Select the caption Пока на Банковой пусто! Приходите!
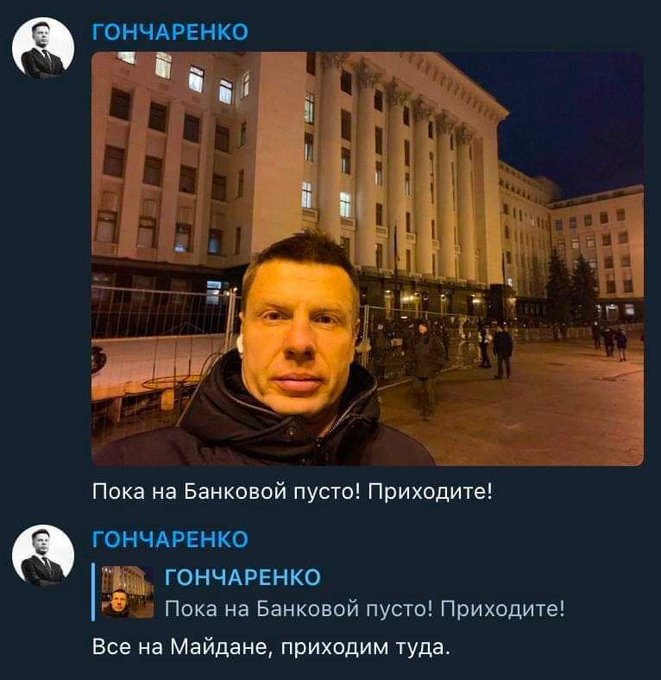Screen dimensions: 661x680 [292, 491]
